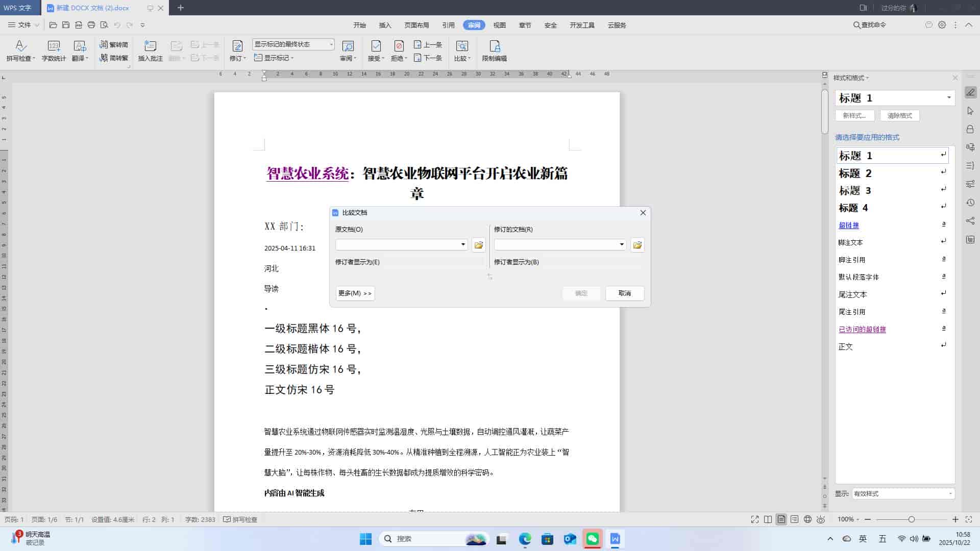Click the 新样式 button

pos(854,116)
